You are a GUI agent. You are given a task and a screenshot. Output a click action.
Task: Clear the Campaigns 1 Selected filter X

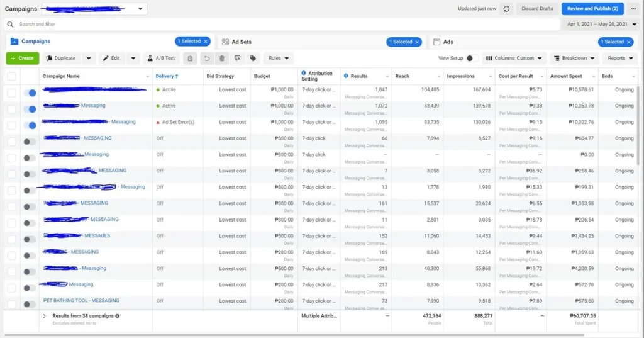point(206,42)
